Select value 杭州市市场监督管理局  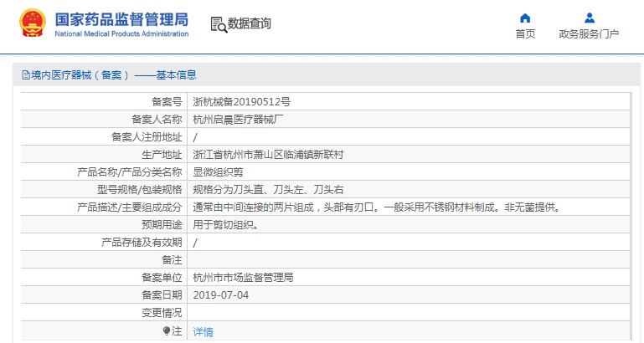coord(243,278)
